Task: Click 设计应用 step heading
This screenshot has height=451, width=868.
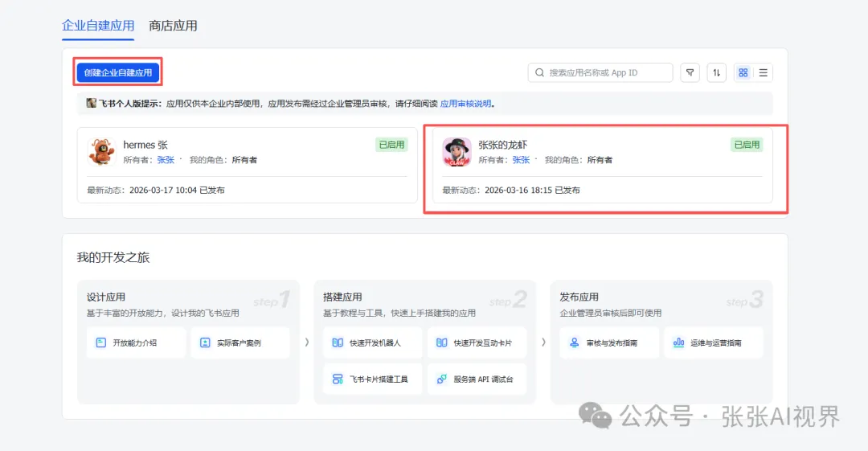Action: coord(106,297)
